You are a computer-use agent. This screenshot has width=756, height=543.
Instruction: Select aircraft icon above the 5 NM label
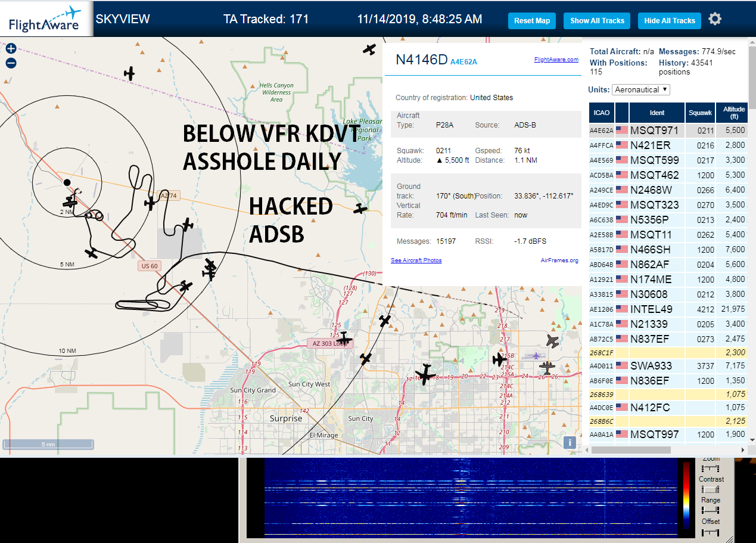click(x=91, y=253)
